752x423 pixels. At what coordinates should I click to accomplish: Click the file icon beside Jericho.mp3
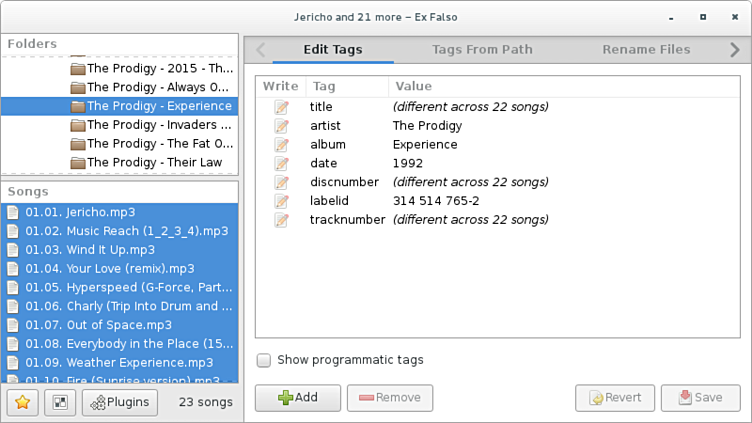pos(13,212)
